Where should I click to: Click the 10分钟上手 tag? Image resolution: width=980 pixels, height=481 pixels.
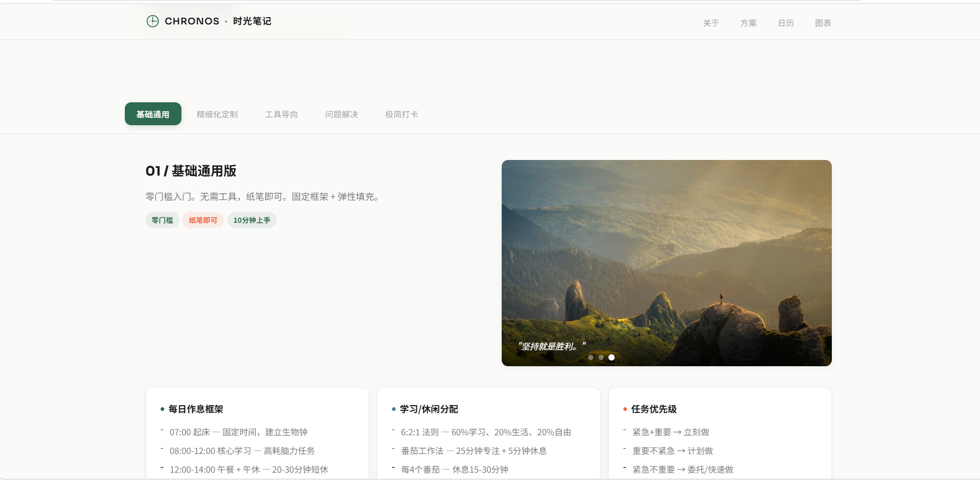point(252,220)
